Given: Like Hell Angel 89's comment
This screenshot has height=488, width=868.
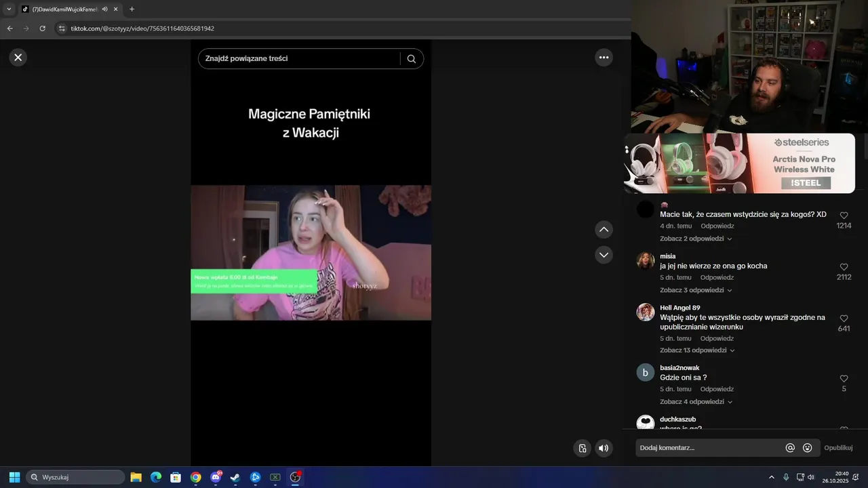Looking at the screenshot, I should coord(844,319).
